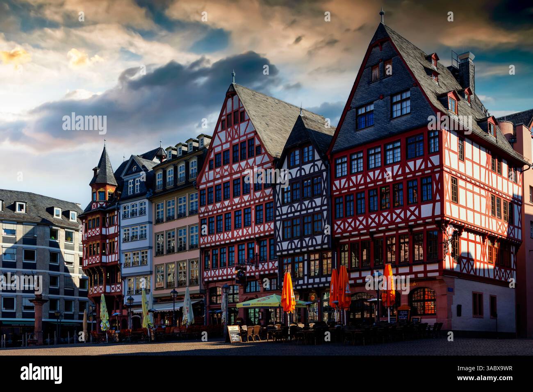533x392 pixels.
Task: Click the alamy logo in the bottom bar
Action: (41, 374)
